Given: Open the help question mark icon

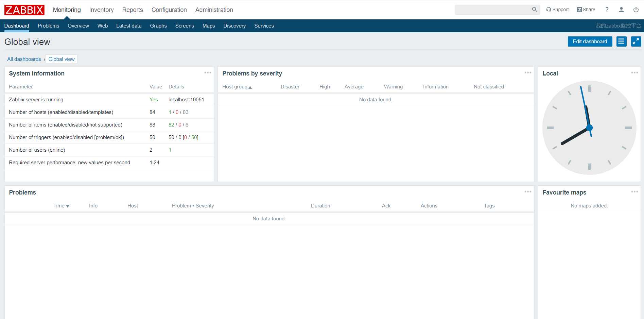Looking at the screenshot, I should [x=607, y=10].
